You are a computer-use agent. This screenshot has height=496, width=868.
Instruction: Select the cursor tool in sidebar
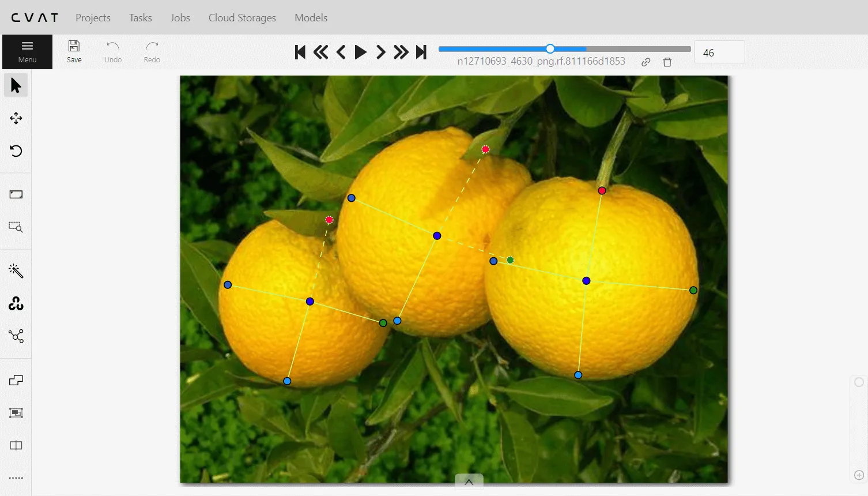16,85
